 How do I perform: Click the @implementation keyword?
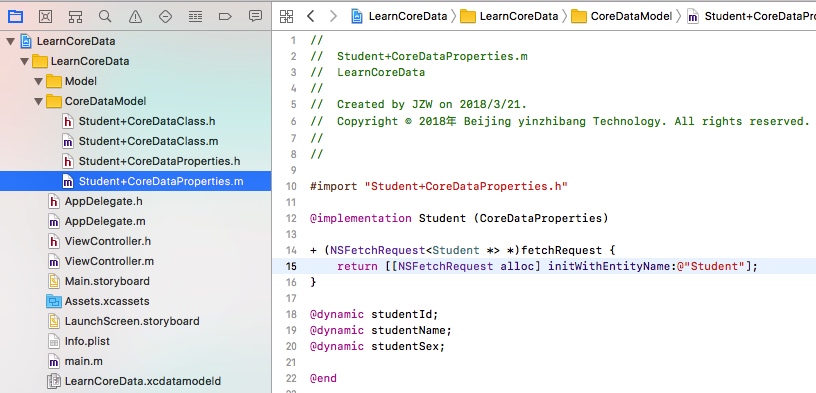(x=361, y=218)
